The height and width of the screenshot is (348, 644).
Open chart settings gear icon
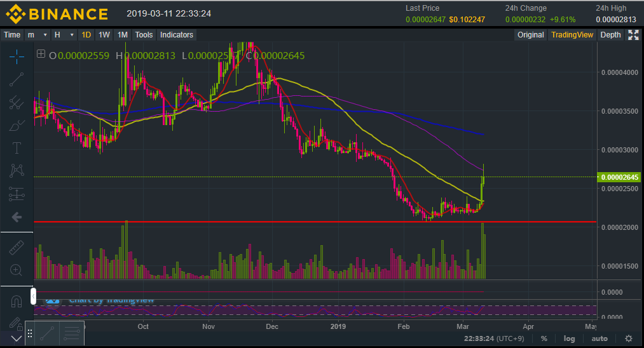[x=629, y=338]
